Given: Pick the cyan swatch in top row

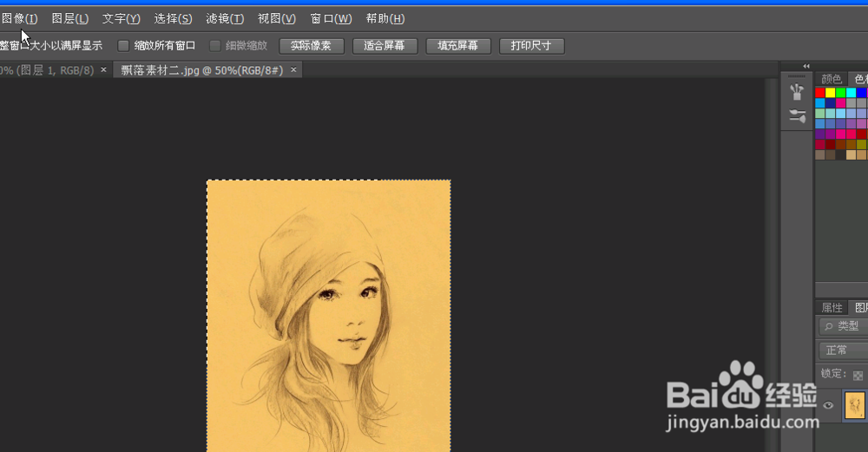Looking at the screenshot, I should [852, 92].
